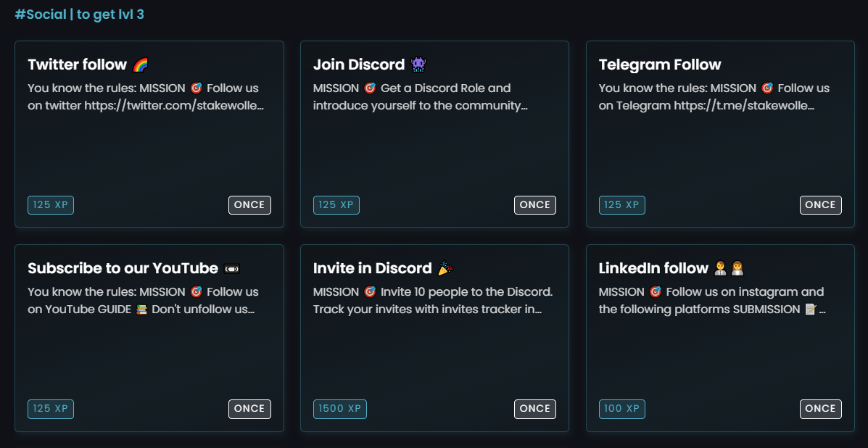Viewport: 868px width, 448px height.
Task: Click the ONCE badge on Invite in Discord
Action: tap(535, 409)
